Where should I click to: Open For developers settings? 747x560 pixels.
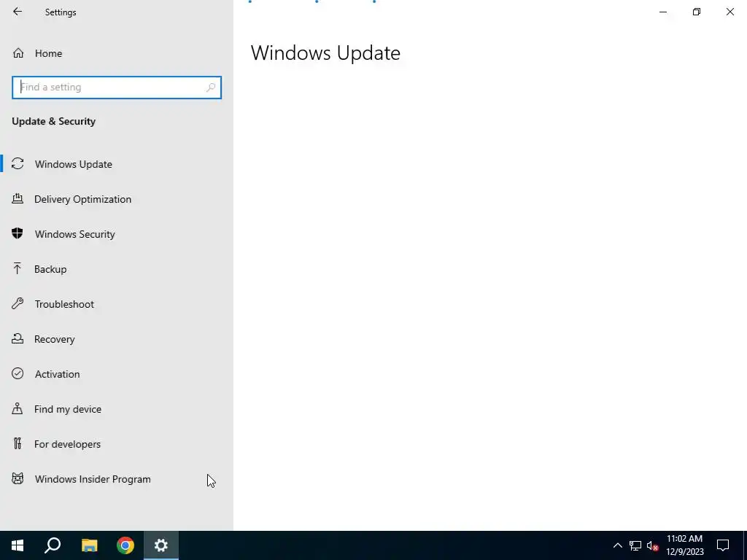(x=117, y=444)
